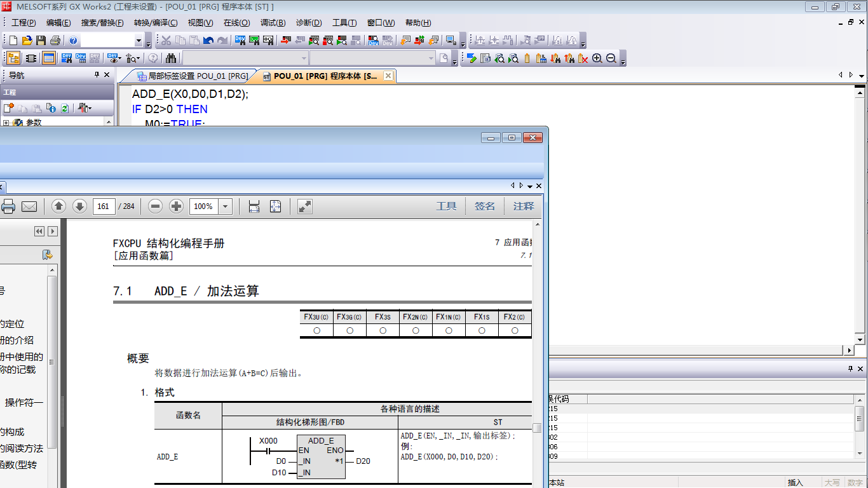This screenshot has width=868, height=488.
Task: Click the PDF zoom-in plus button
Action: pos(177,207)
